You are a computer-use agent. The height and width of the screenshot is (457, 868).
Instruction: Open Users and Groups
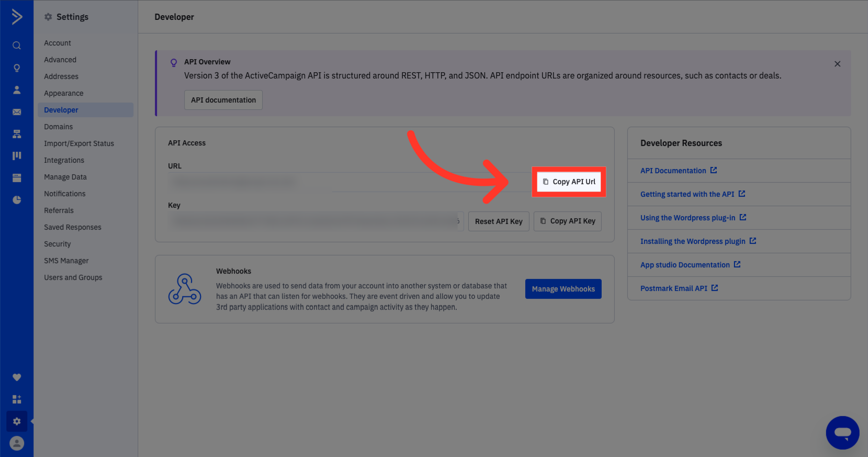(73, 277)
